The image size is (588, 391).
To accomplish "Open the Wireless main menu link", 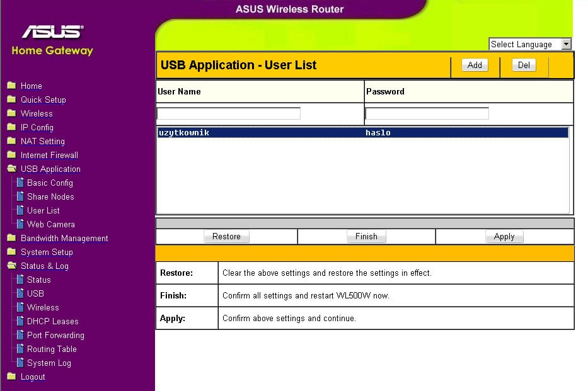I will (x=37, y=113).
